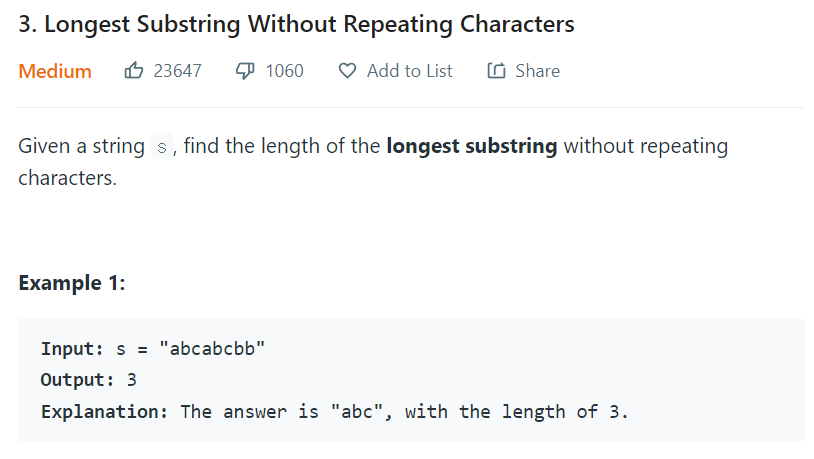
Task: Click the bold longest substring text
Action: (472, 146)
